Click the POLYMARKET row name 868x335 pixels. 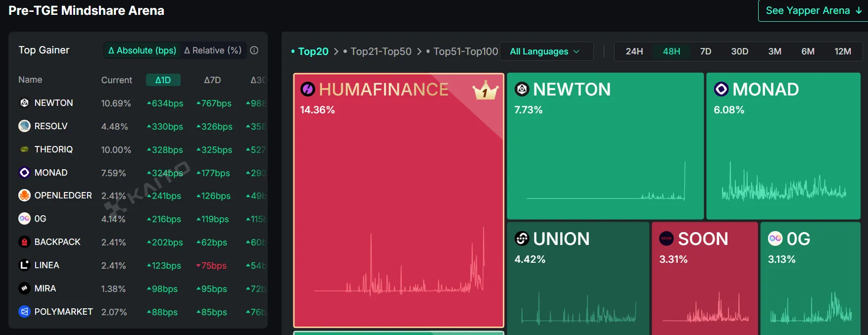(x=63, y=311)
